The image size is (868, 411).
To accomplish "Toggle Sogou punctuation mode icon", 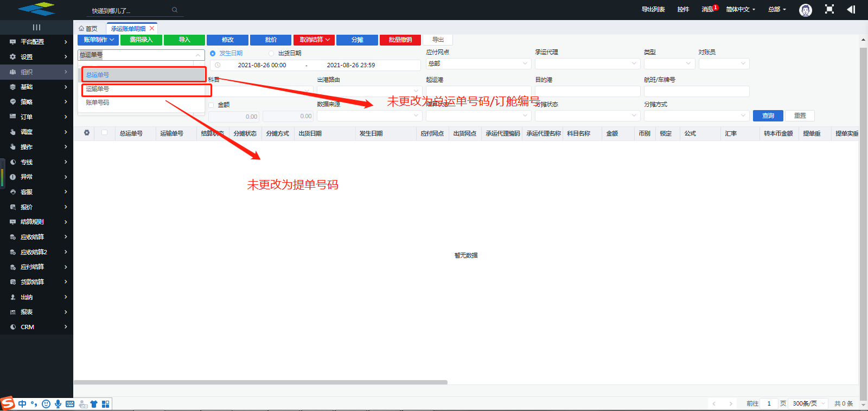I will pos(34,404).
